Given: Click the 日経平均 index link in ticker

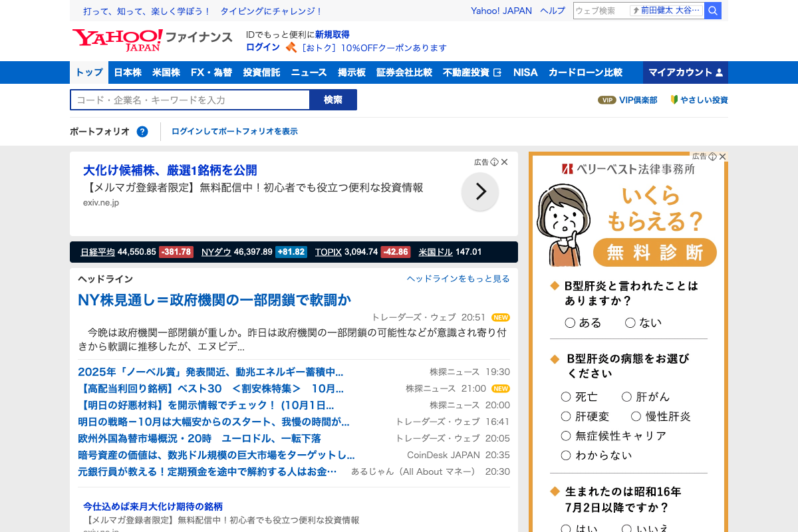Looking at the screenshot, I should pos(98,252).
